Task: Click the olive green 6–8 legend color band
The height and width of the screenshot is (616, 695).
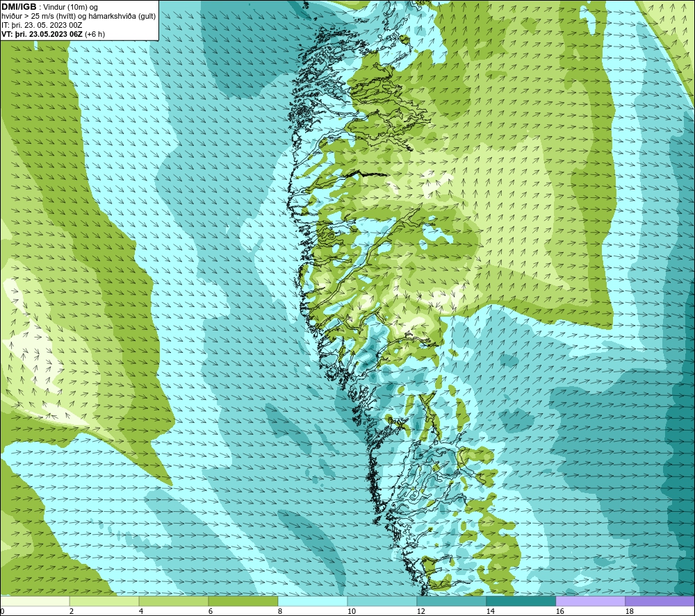Action: click(243, 601)
